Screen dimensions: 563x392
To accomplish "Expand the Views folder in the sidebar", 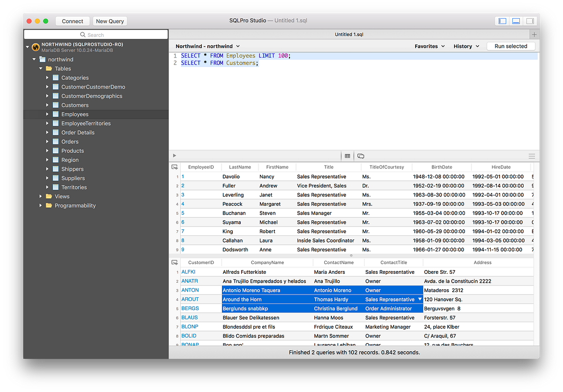I will 40,196.
